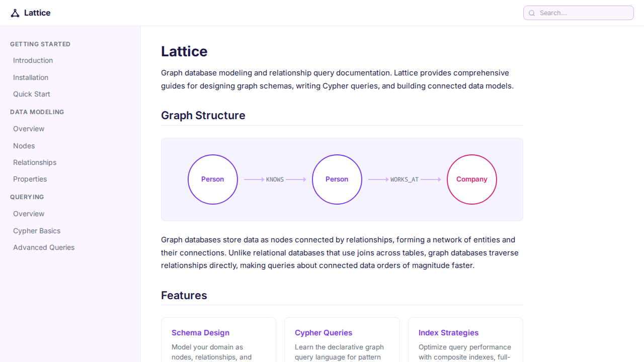Click the magnifier icon in the search bar
Screen dimensions: 644x362
532,13
